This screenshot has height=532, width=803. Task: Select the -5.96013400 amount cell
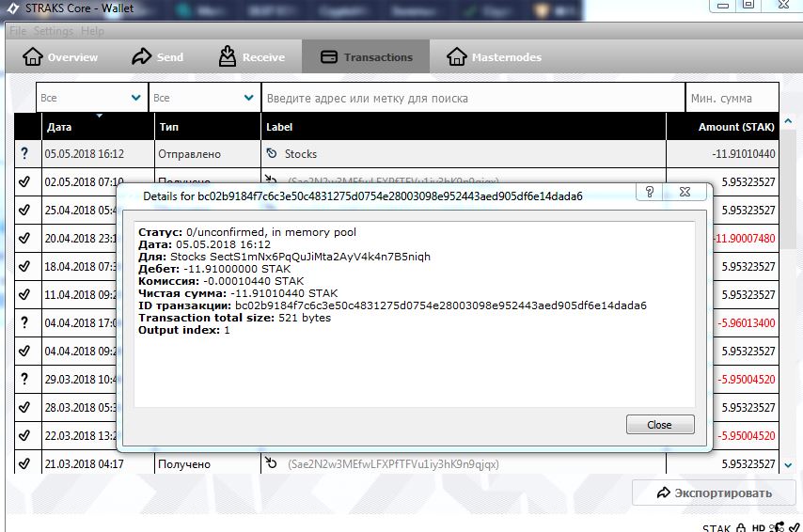coord(745,322)
